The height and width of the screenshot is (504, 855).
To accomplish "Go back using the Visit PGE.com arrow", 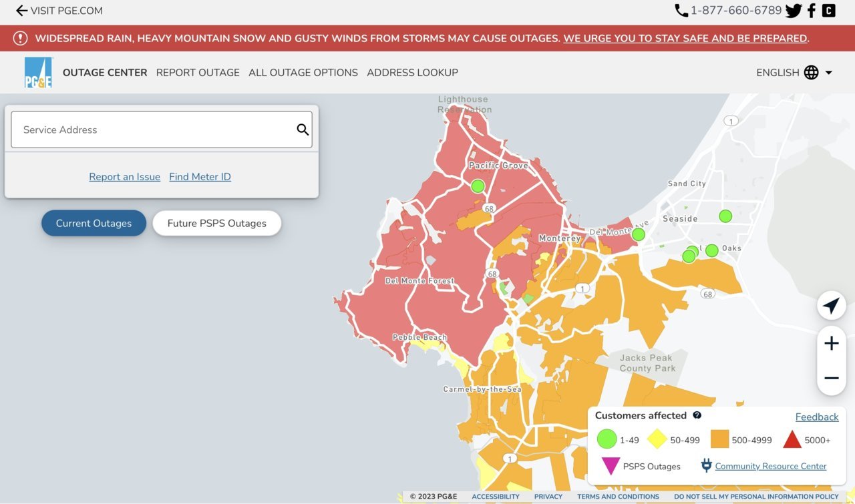I will click(x=21, y=11).
